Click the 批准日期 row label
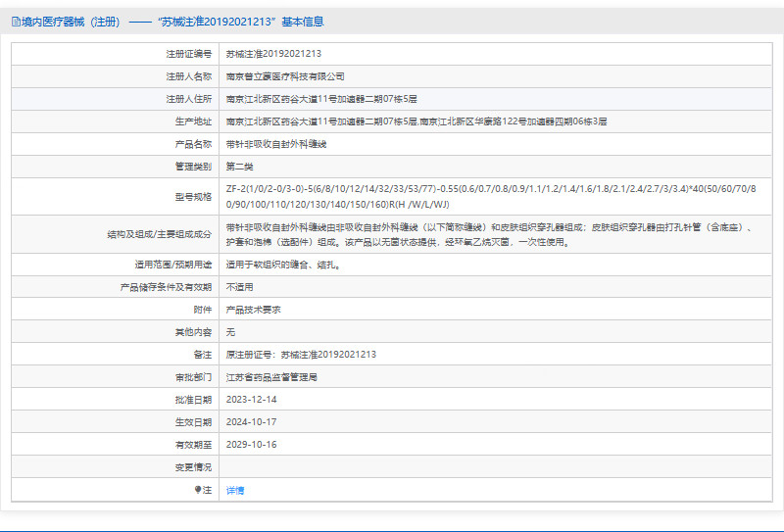Viewport: 784px width, 532px height. (x=193, y=400)
